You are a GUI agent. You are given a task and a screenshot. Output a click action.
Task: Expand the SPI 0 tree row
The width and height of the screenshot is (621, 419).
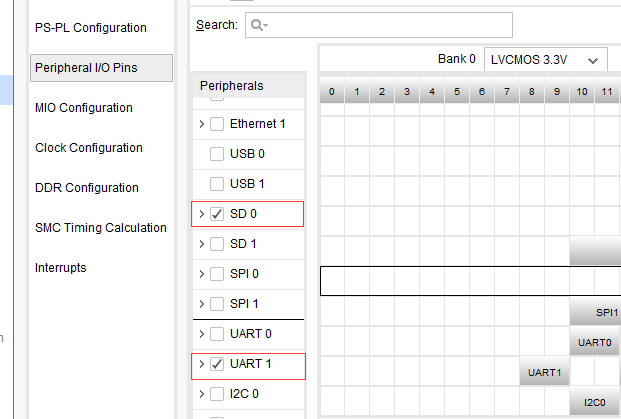[202, 274]
